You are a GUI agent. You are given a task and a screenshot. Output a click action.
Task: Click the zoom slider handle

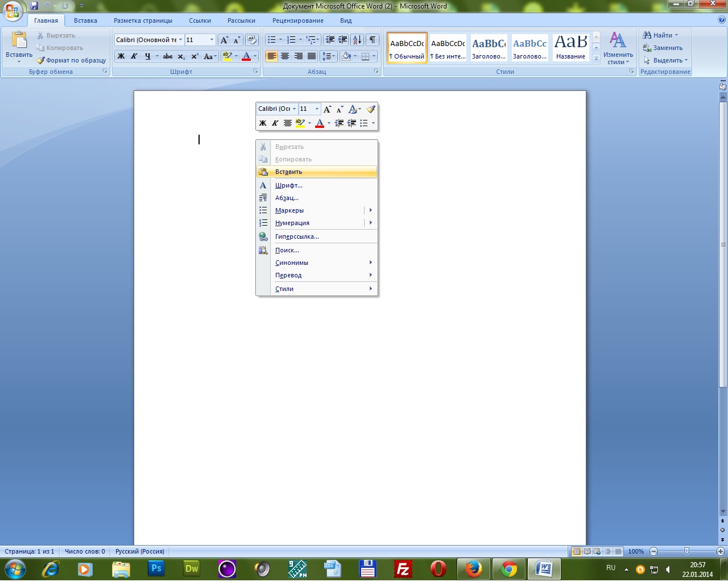tap(686, 551)
